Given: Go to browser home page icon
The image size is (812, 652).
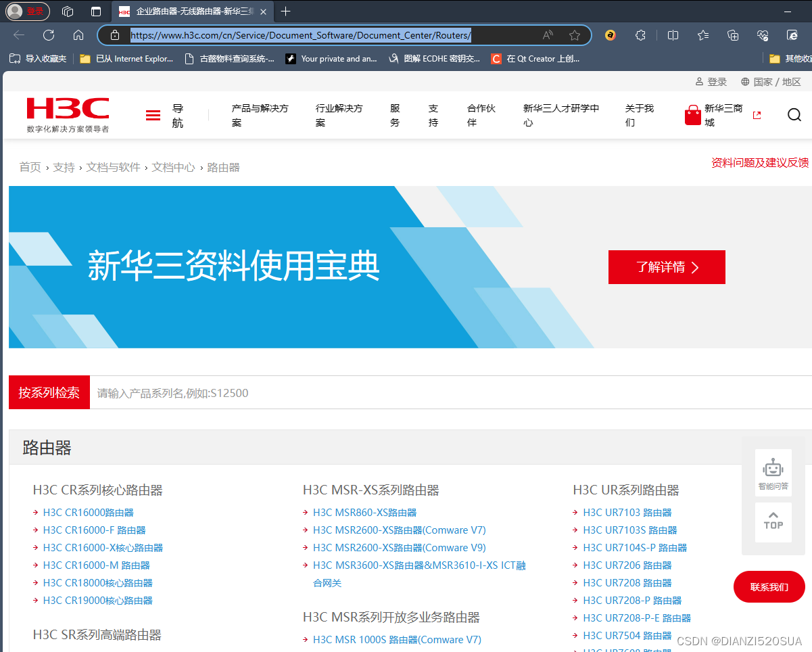Looking at the screenshot, I should (78, 35).
